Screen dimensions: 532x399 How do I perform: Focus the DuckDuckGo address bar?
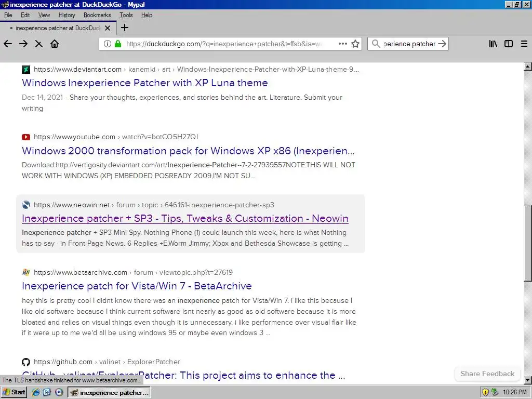pyautogui.click(x=224, y=44)
